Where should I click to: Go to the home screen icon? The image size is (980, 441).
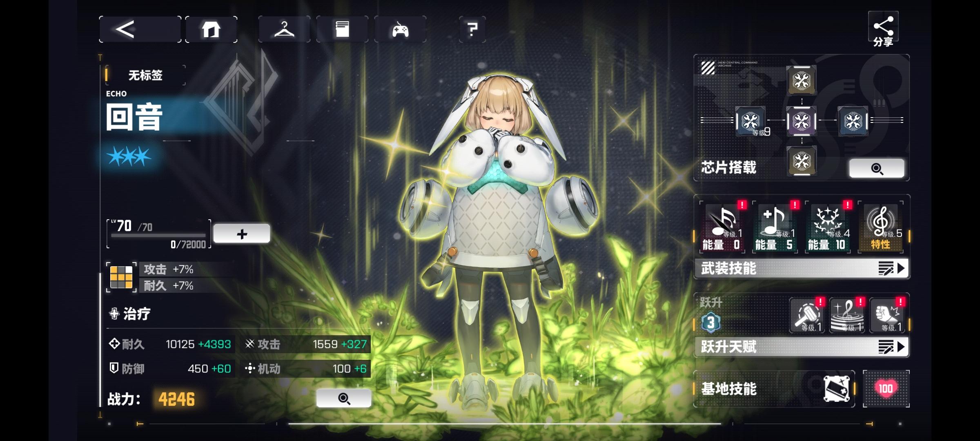coord(211,29)
